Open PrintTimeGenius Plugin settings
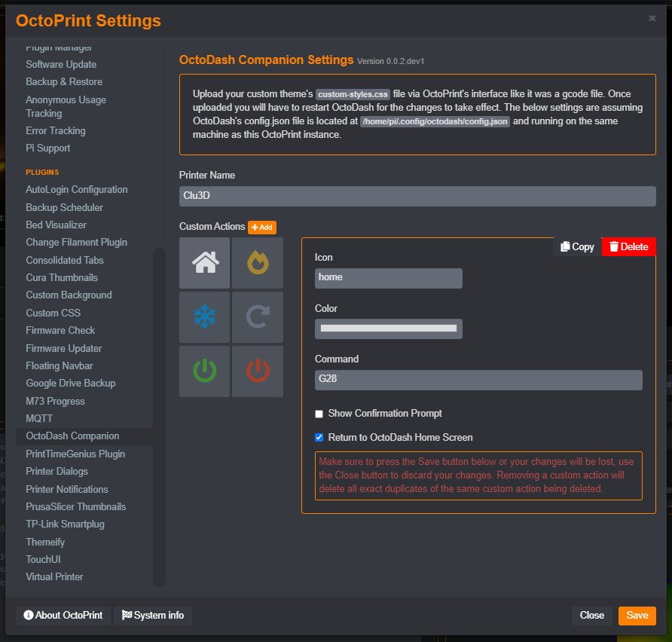 [x=75, y=454]
